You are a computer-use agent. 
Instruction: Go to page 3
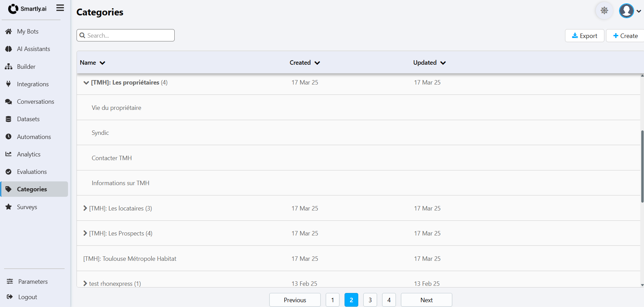point(370,300)
